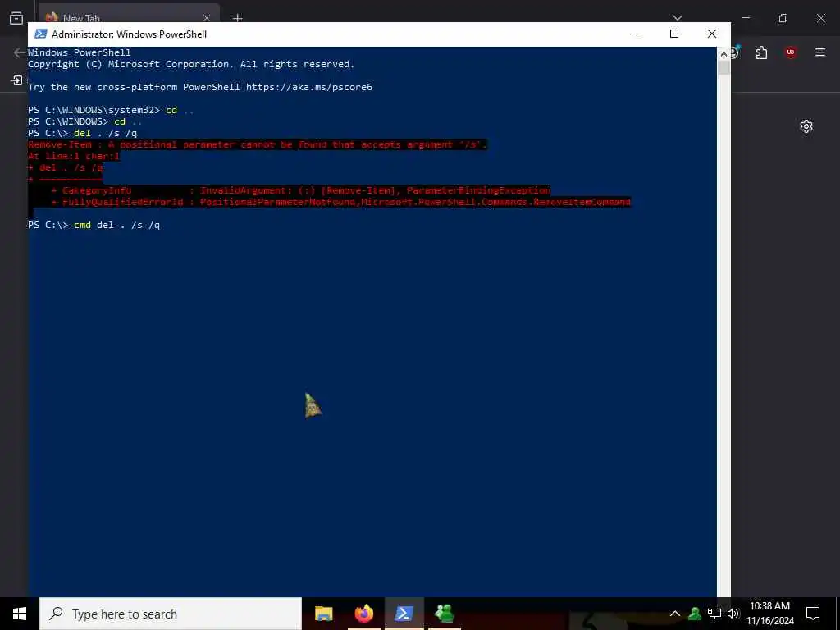Click Firefox back arrow button
Viewport: 840px width, 630px height.
20,52
